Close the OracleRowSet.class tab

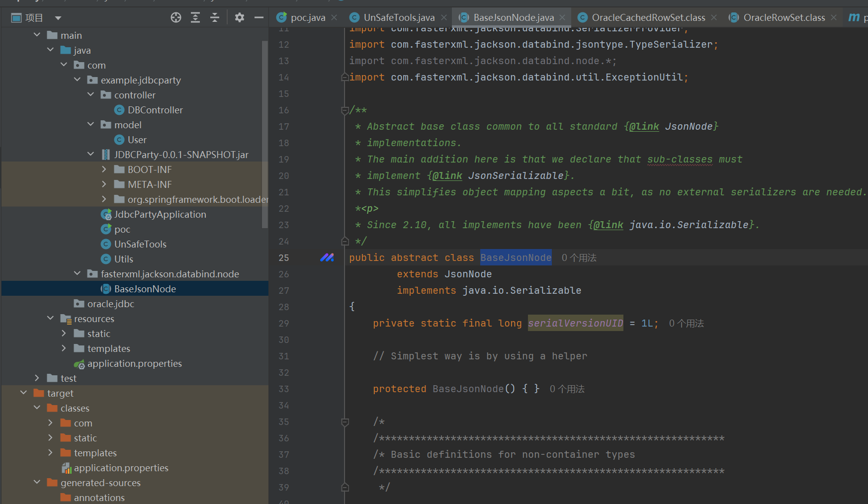[834, 18]
